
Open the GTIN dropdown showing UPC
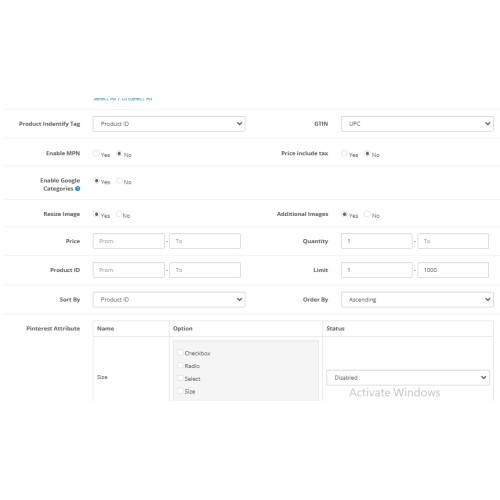pyautogui.click(x=417, y=124)
